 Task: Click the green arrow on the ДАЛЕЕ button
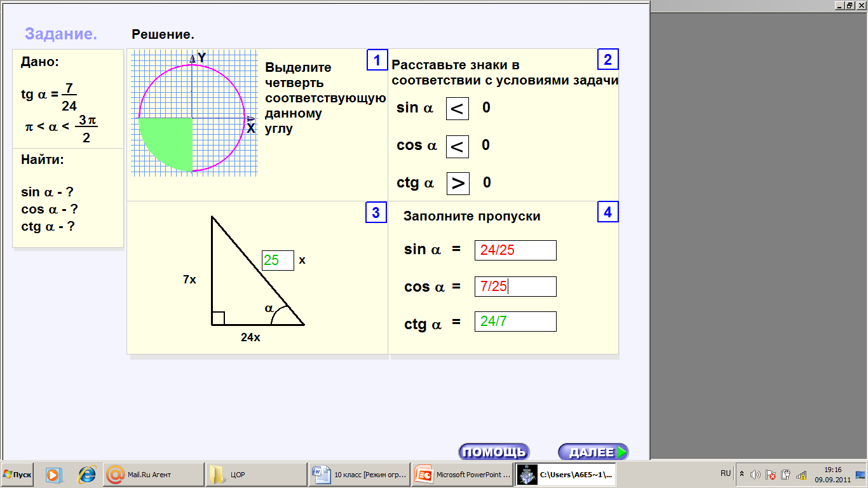pyautogui.click(x=621, y=452)
